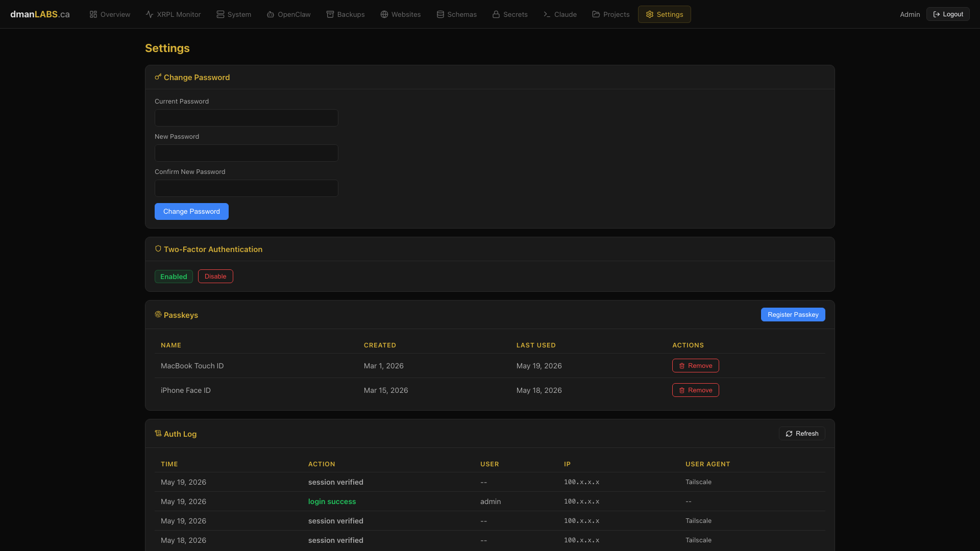Click the fingerprint icon beside Passkeys
The image size is (980, 551).
[158, 315]
